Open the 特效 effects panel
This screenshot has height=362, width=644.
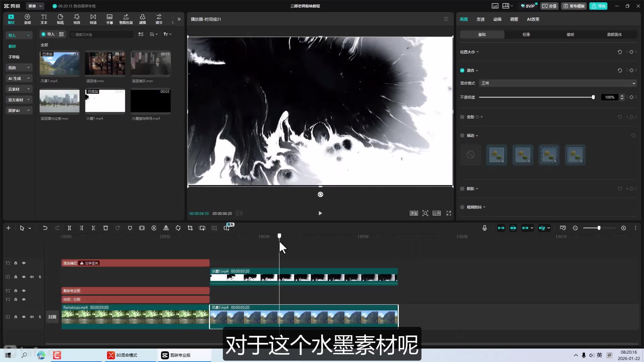click(77, 19)
